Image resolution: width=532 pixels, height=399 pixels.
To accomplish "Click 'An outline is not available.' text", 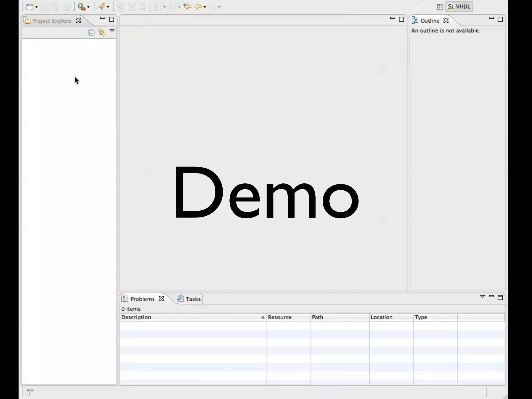I will coord(446,31).
